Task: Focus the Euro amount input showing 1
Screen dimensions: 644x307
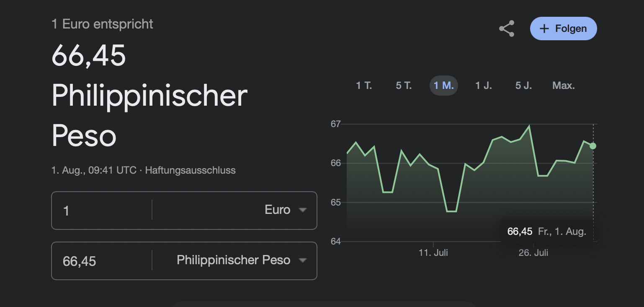Action: 102,210
